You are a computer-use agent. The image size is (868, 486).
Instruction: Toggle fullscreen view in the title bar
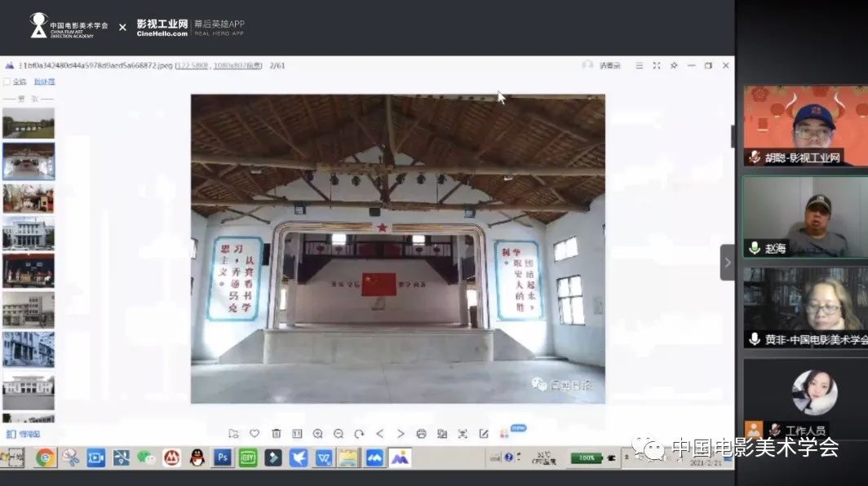[x=657, y=65]
